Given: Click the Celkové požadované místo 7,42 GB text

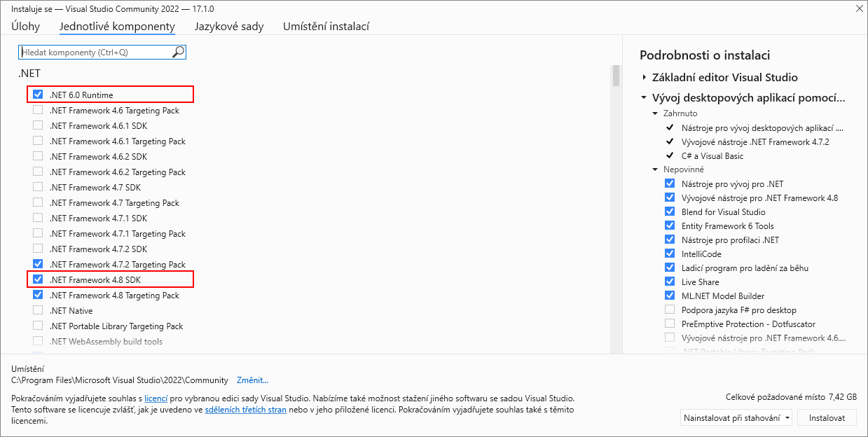Looking at the screenshot, I should (x=791, y=396).
